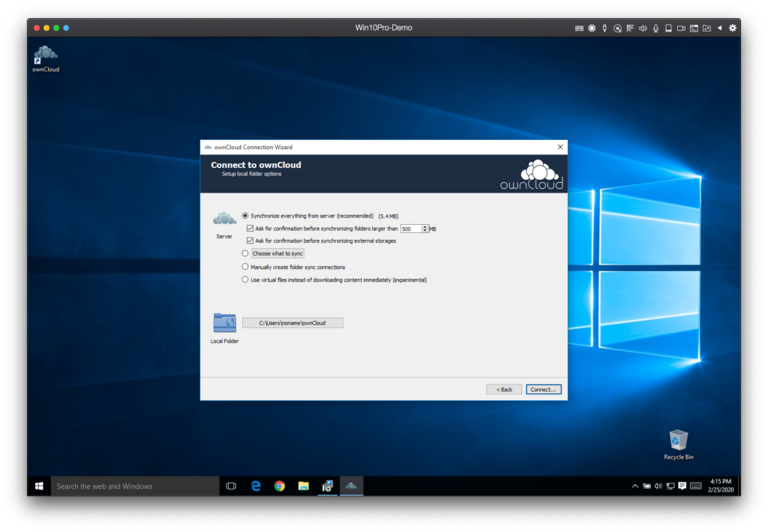Click the macOS red close window button
Image resolution: width=768 pixels, height=532 pixels.
[37, 28]
